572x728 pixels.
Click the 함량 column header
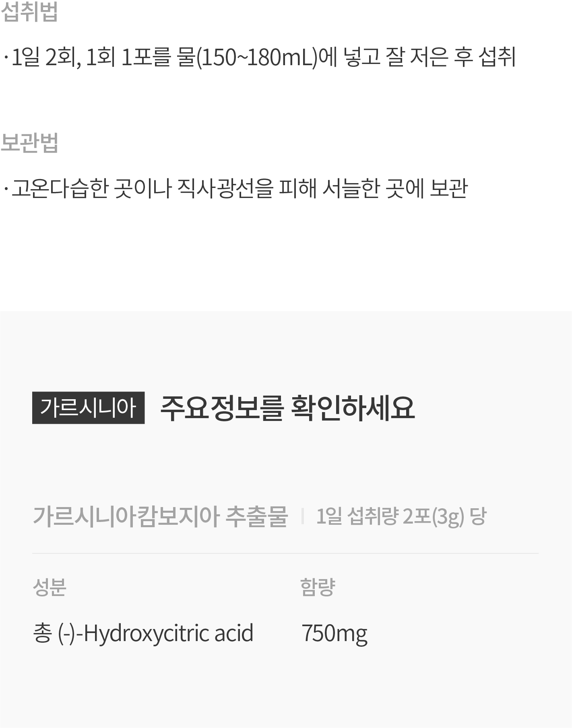pos(318,587)
